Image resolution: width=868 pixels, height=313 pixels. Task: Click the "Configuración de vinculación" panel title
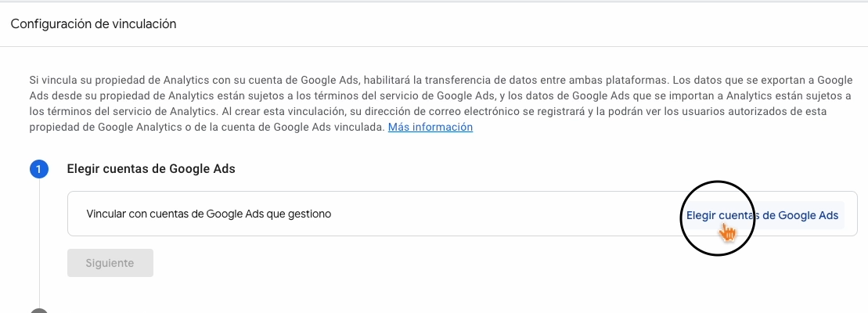93,24
